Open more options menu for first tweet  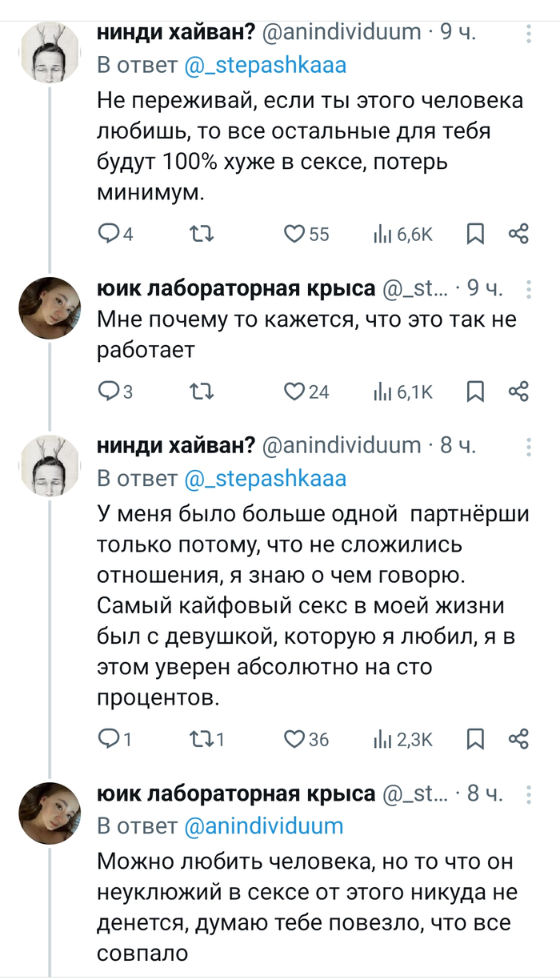tap(529, 34)
